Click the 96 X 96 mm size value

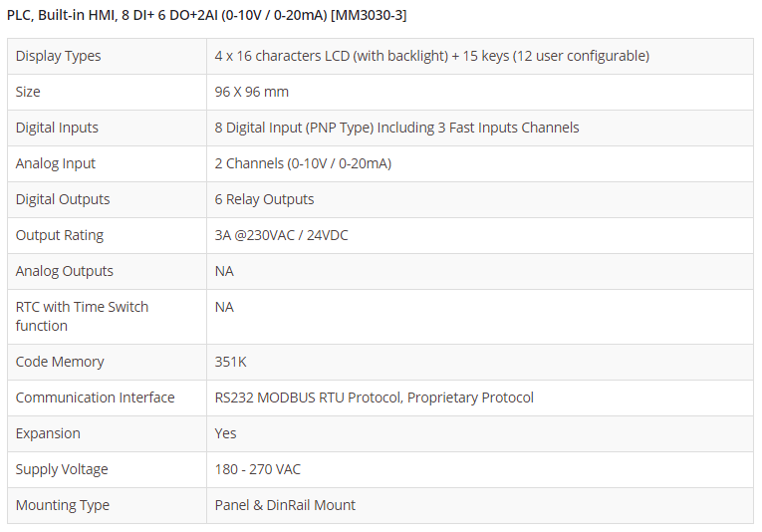point(252,92)
